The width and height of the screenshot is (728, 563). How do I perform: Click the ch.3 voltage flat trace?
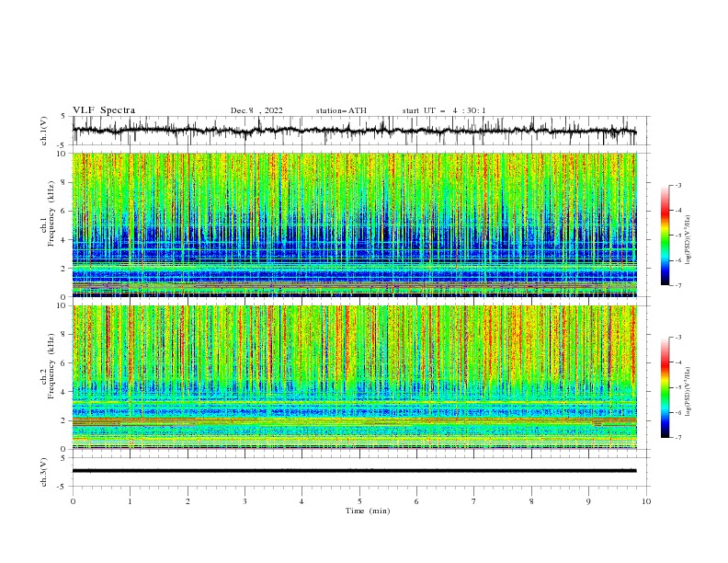pos(354,471)
